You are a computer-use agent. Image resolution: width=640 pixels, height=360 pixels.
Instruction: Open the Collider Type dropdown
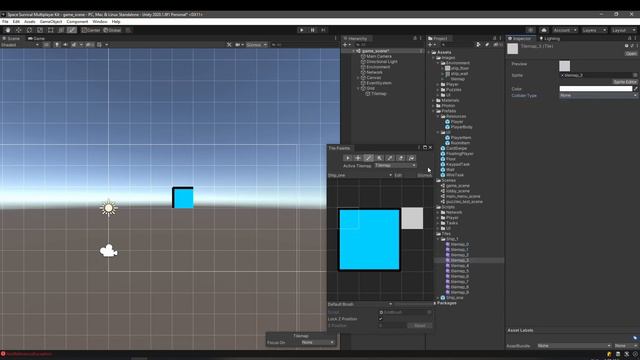(598, 96)
